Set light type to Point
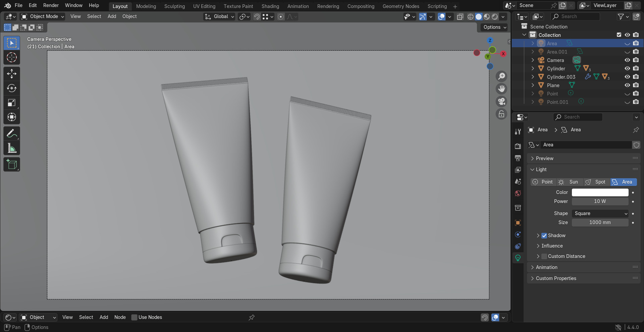The height and width of the screenshot is (332, 644). click(x=543, y=182)
